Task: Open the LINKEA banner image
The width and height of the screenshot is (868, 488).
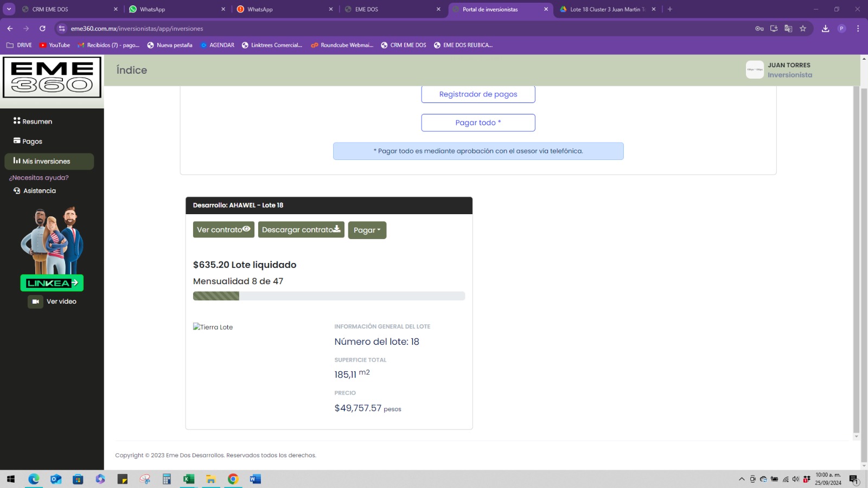Action: point(52,249)
